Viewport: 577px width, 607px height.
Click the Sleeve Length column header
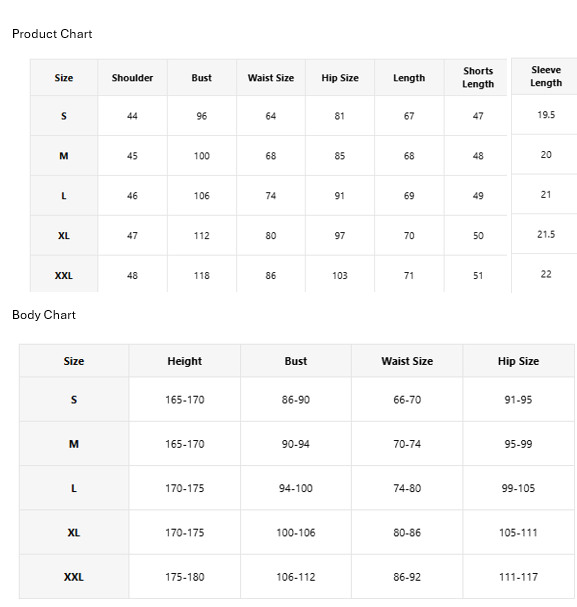click(x=546, y=76)
